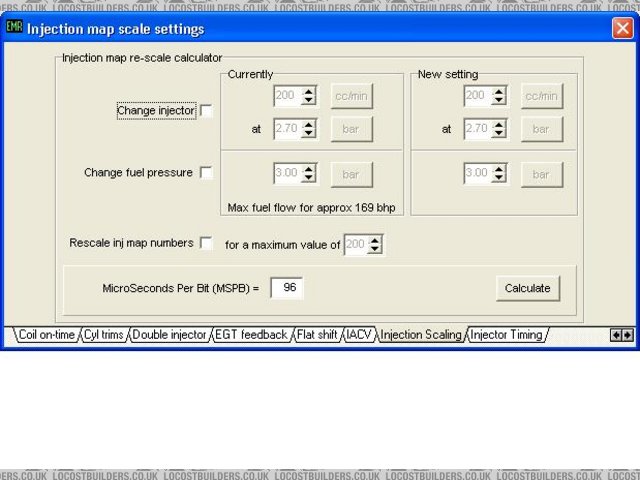Open the Injector Timing tab

coord(507,335)
